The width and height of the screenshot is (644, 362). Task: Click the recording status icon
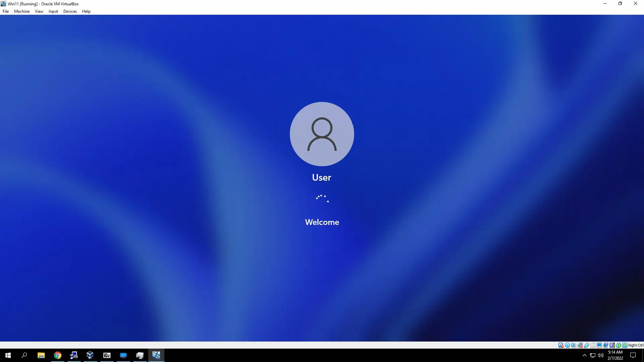click(605, 345)
